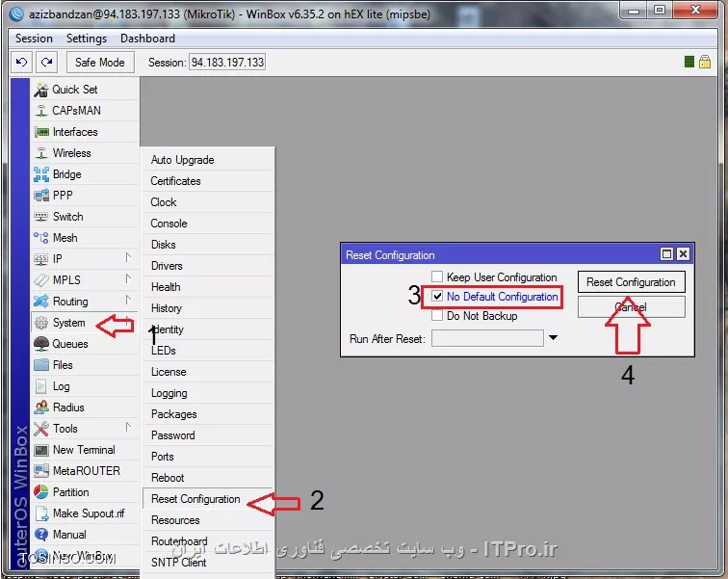The height and width of the screenshot is (579, 728).
Task: Open Ports from System submenu
Action: (208, 457)
